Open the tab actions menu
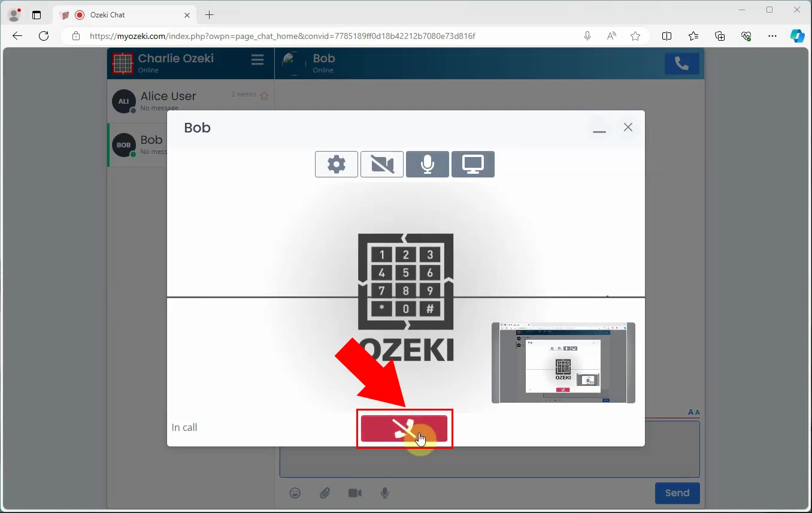The image size is (812, 513). click(x=37, y=15)
